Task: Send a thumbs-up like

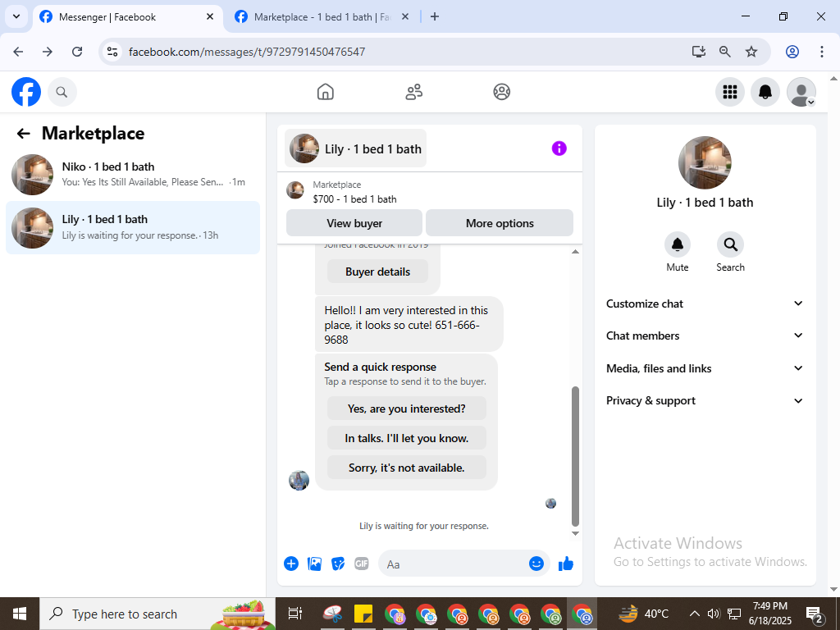Action: [566, 564]
